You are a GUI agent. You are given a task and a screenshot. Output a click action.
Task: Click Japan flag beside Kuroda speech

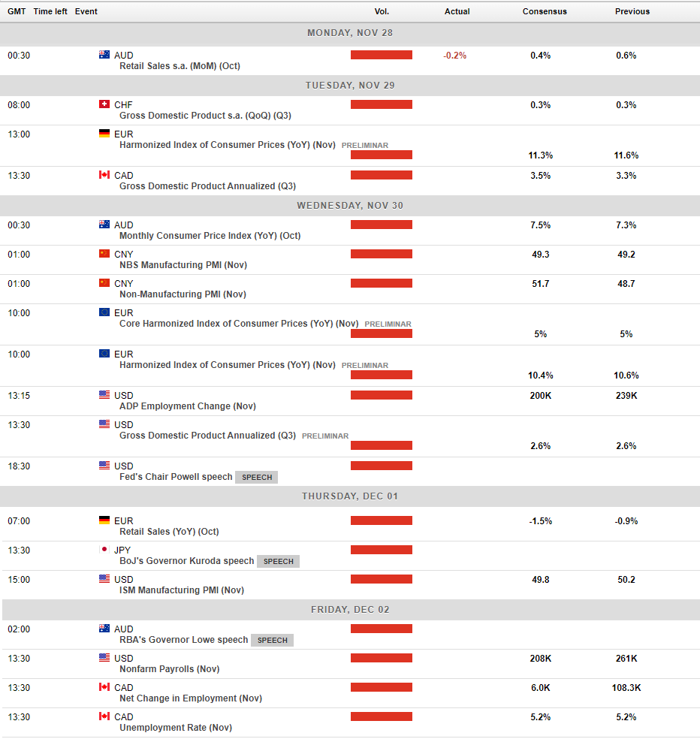tap(104, 550)
